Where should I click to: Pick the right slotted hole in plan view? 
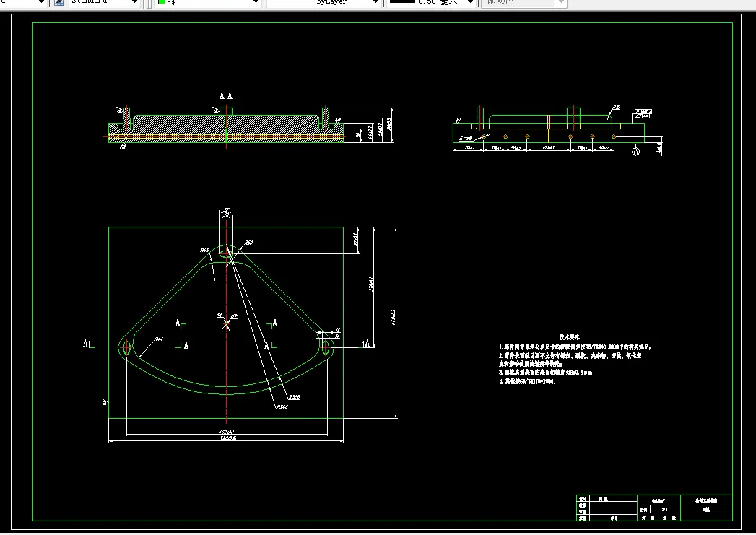pos(326,347)
